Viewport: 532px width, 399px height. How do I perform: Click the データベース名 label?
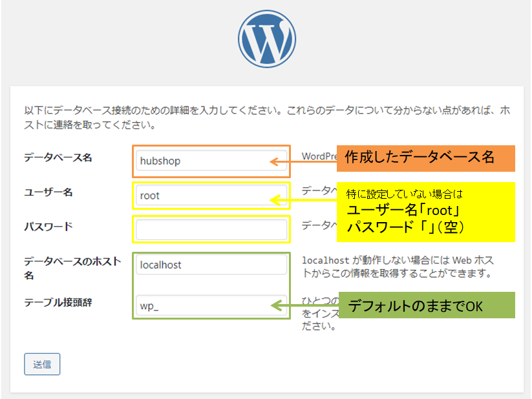[x=58, y=158]
